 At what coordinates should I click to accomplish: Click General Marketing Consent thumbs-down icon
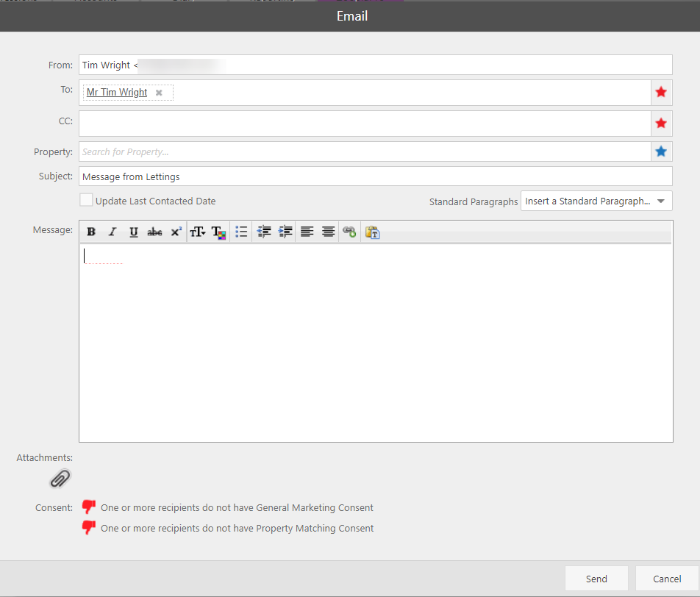point(88,507)
